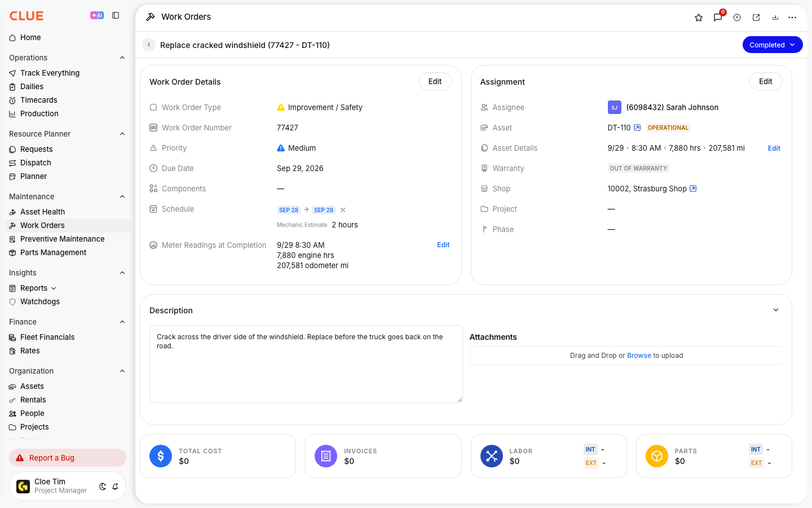Click Edit in Work Order Details
This screenshot has height=508, width=812.
[x=435, y=81]
